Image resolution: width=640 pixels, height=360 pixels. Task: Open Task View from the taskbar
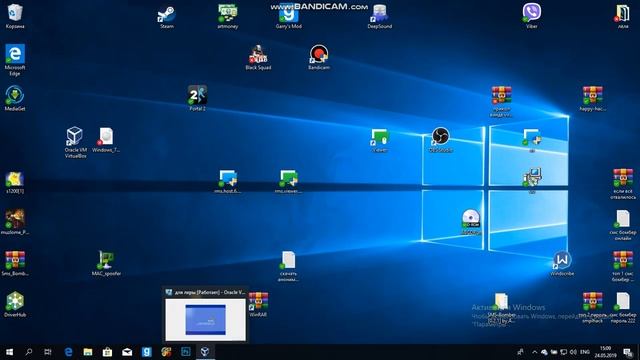point(48,352)
